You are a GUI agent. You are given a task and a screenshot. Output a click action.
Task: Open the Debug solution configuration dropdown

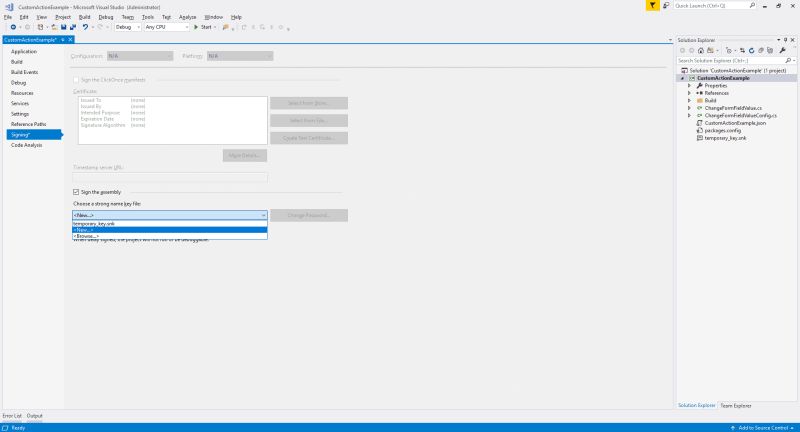click(128, 27)
